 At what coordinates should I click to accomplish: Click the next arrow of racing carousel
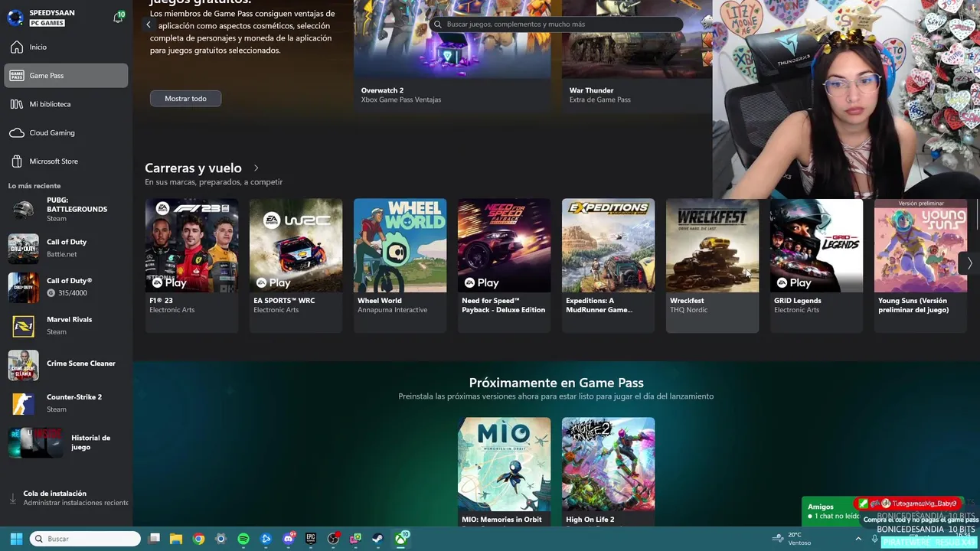[969, 263]
